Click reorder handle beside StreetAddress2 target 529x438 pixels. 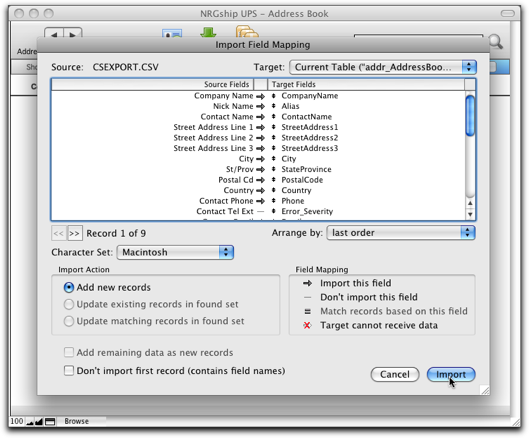(274, 138)
